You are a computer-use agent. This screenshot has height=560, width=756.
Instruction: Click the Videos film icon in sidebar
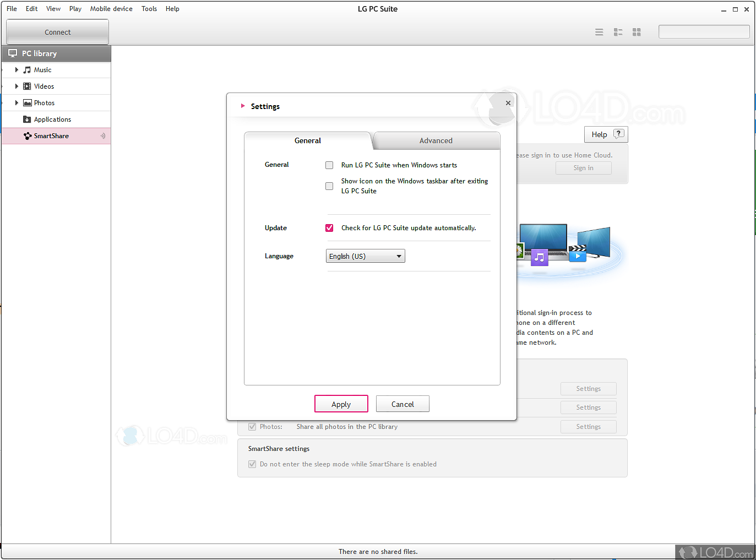[x=27, y=86]
